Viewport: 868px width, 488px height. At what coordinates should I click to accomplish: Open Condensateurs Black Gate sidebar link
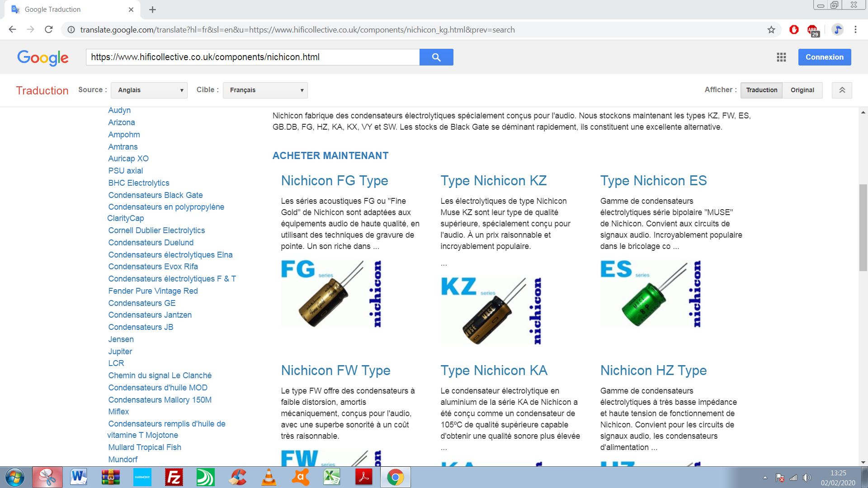click(x=155, y=195)
